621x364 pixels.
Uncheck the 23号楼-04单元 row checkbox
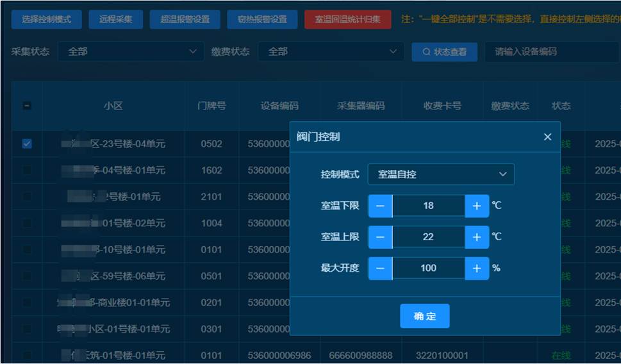(27, 144)
